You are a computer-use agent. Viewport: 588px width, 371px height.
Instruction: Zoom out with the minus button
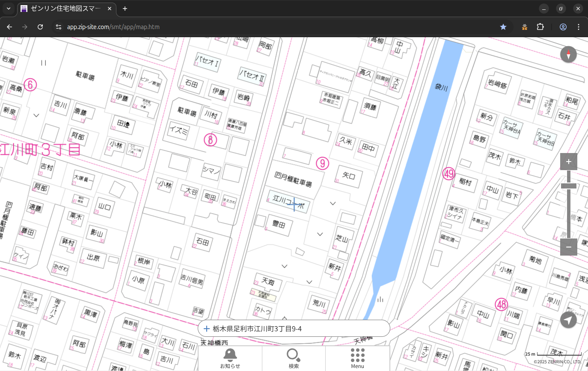click(568, 247)
